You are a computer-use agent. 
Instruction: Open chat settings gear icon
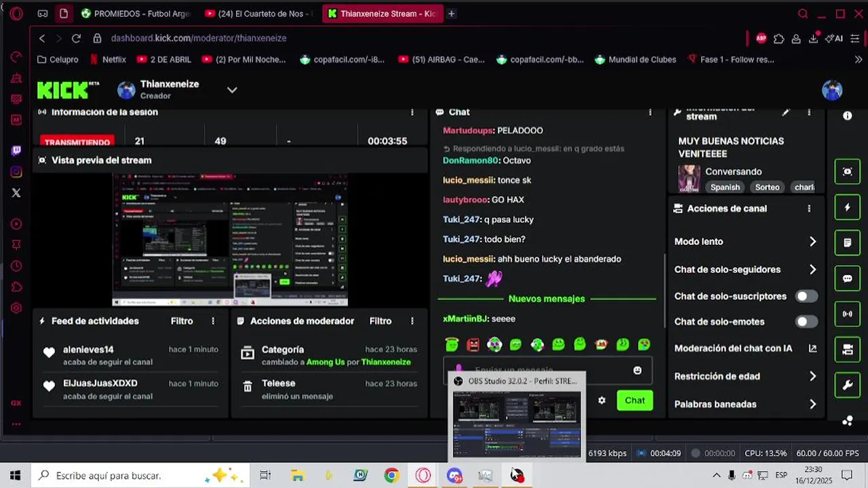(601, 401)
